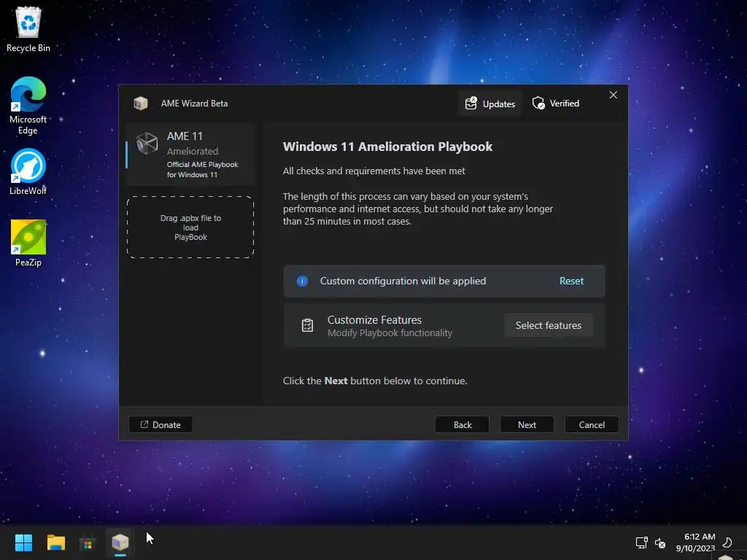Click 'All checks and requirements have been met'

tap(374, 171)
